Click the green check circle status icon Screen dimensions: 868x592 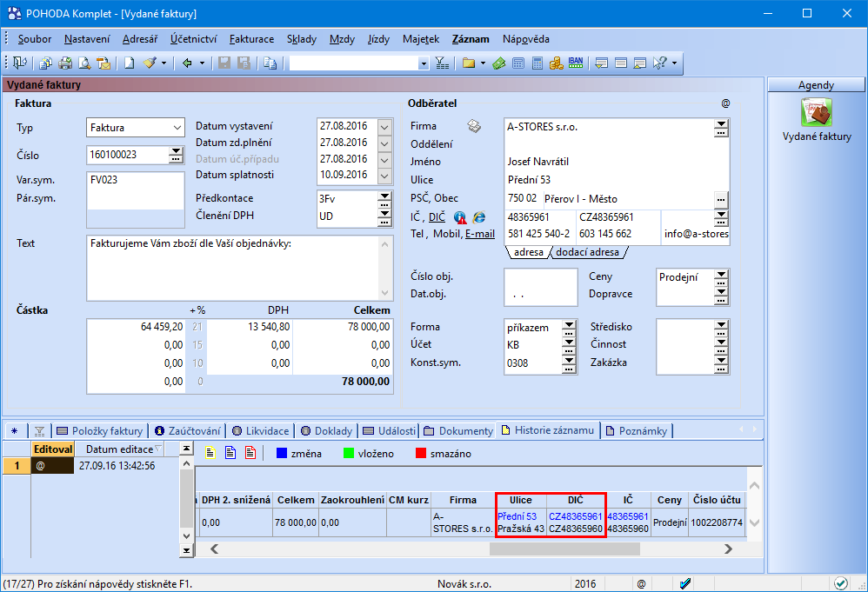[840, 583]
